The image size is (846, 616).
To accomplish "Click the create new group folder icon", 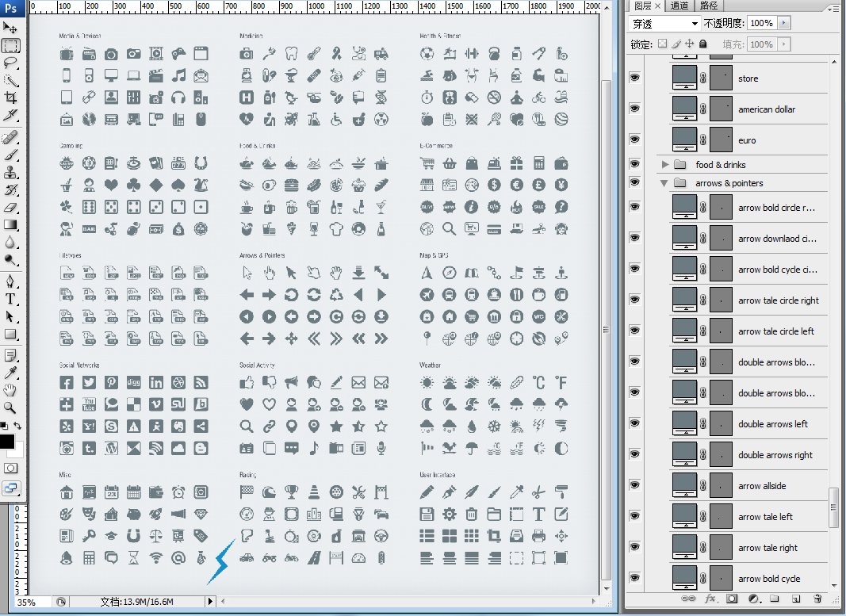I will coord(775,598).
